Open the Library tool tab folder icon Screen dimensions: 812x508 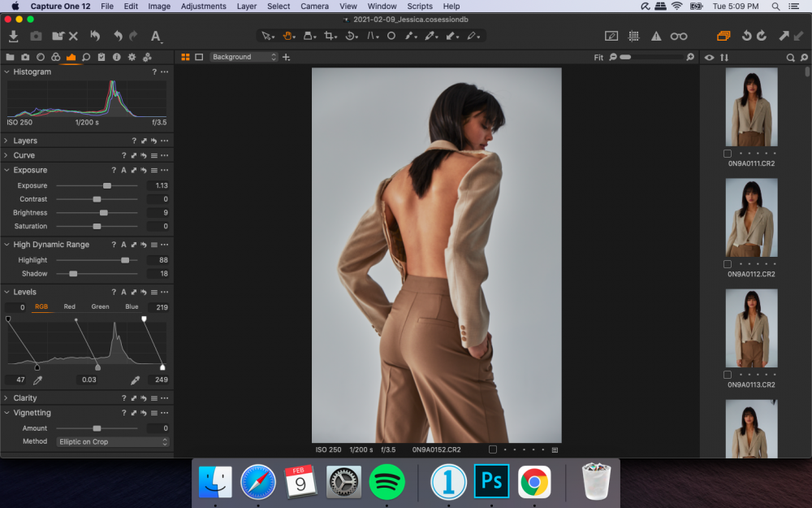10,57
